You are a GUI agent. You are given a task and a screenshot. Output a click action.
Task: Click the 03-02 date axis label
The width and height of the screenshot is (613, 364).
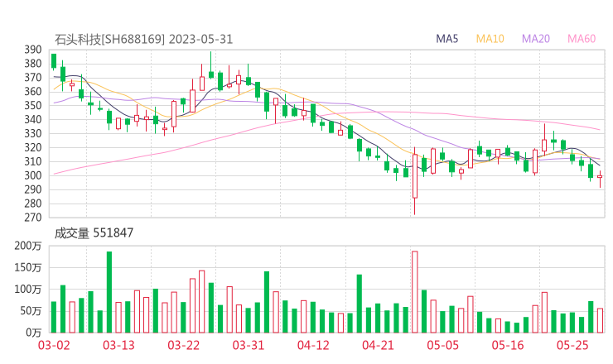point(54,345)
